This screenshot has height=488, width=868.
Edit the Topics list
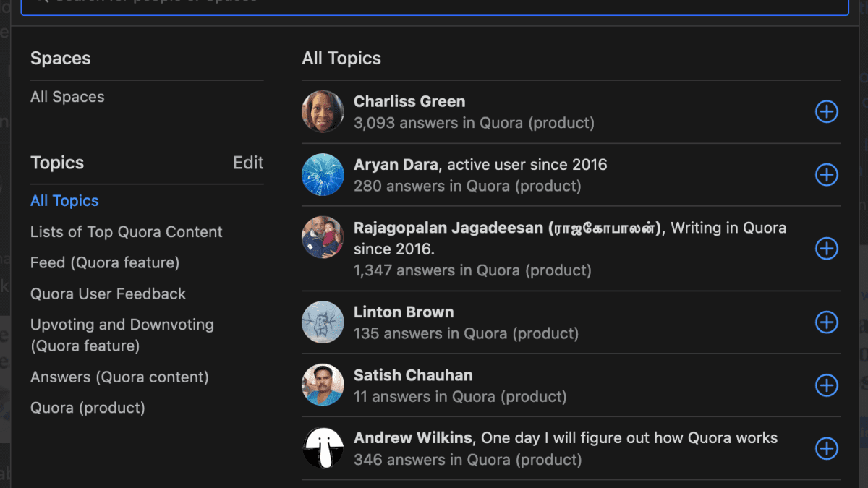pyautogui.click(x=248, y=163)
